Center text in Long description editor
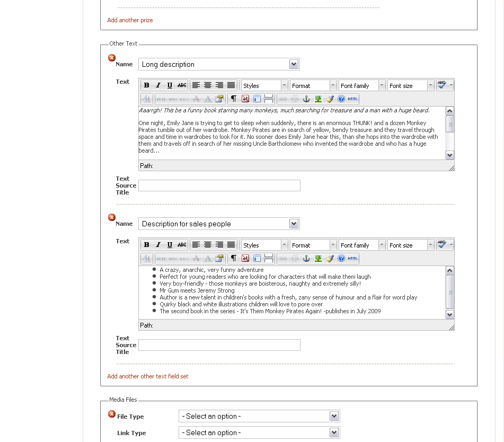 click(x=208, y=85)
